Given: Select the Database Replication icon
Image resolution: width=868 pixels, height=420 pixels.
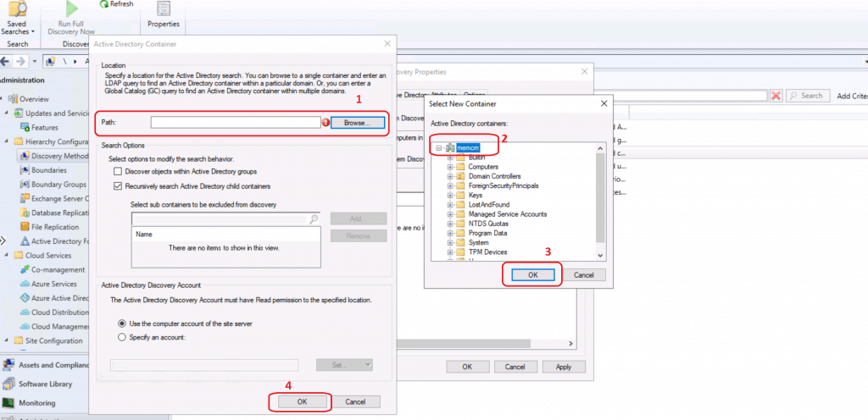Looking at the screenshot, I should (25, 213).
